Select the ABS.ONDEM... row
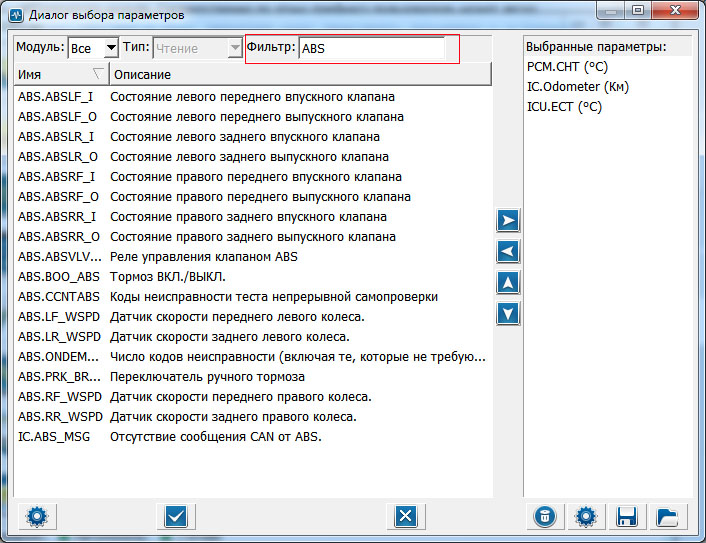 click(252, 357)
